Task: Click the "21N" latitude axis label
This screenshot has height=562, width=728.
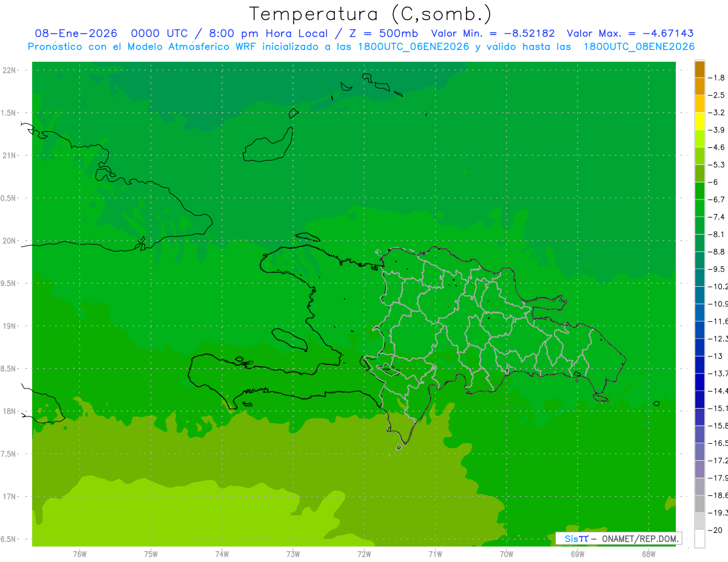Action: [10, 155]
